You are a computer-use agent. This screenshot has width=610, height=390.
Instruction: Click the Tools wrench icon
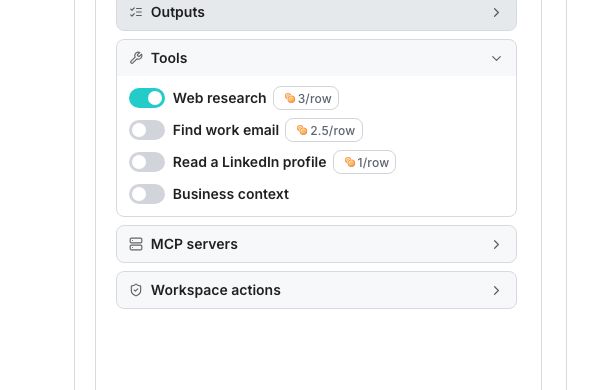pos(136,58)
